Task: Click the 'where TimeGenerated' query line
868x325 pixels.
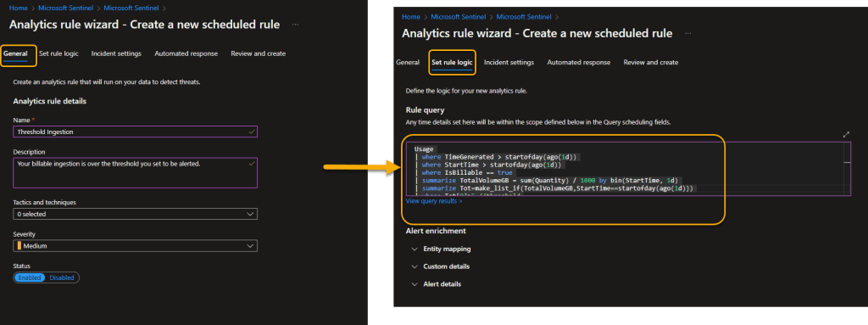Action: point(499,157)
